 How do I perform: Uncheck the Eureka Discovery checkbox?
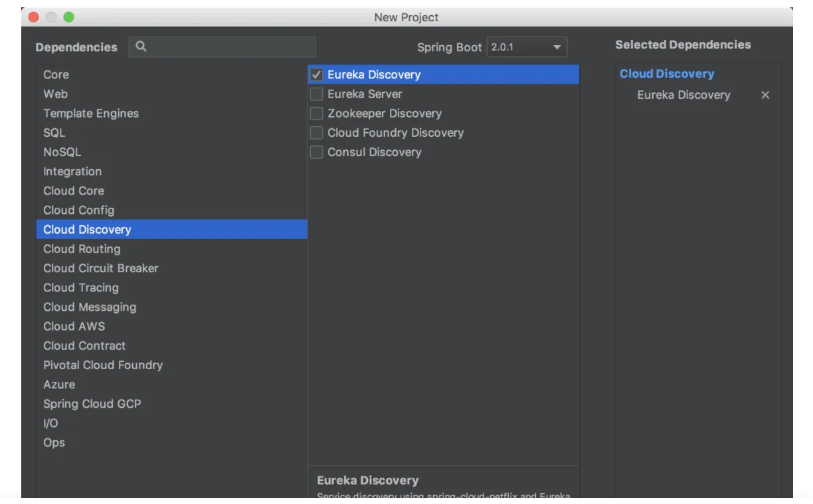[x=317, y=75]
